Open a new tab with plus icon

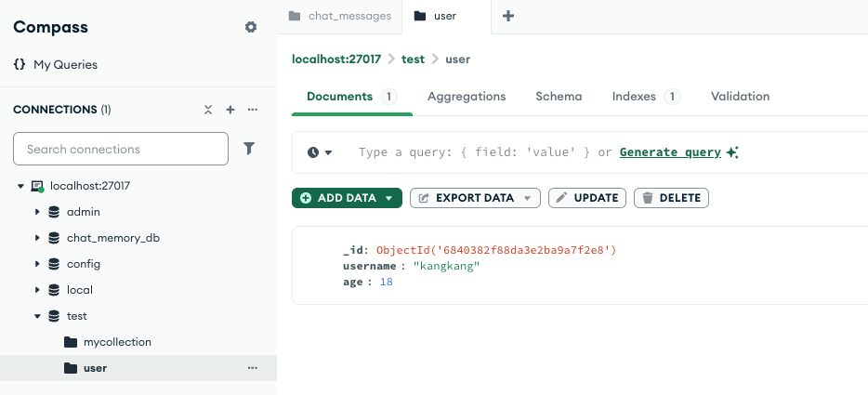(508, 16)
